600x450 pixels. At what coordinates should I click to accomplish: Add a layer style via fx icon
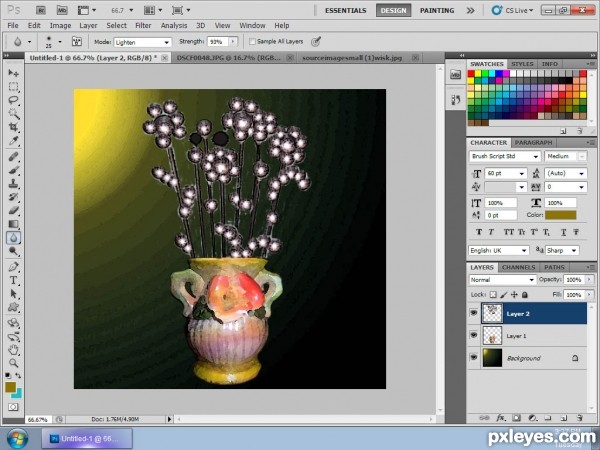point(501,418)
